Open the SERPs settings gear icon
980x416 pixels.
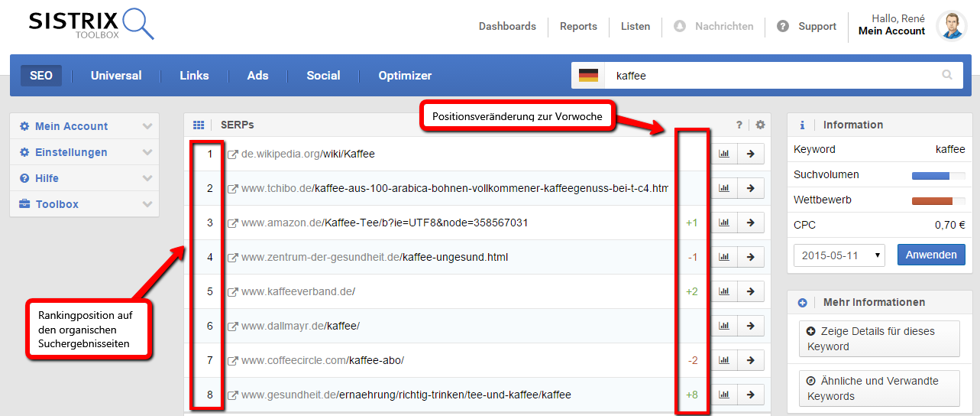(x=760, y=125)
